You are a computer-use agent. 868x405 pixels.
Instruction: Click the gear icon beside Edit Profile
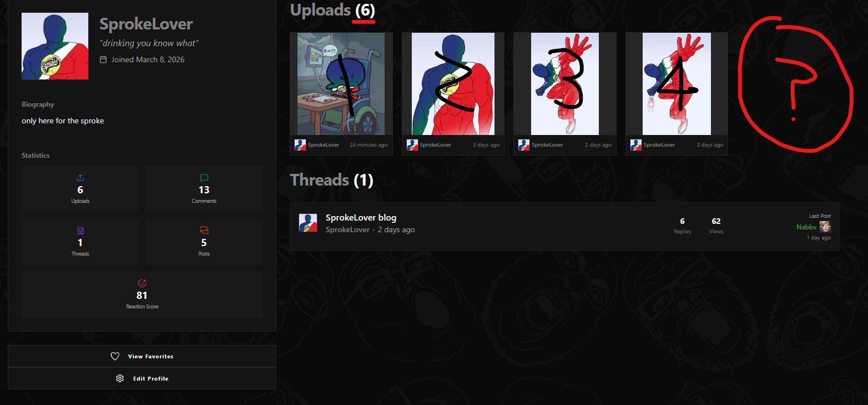pyautogui.click(x=120, y=378)
